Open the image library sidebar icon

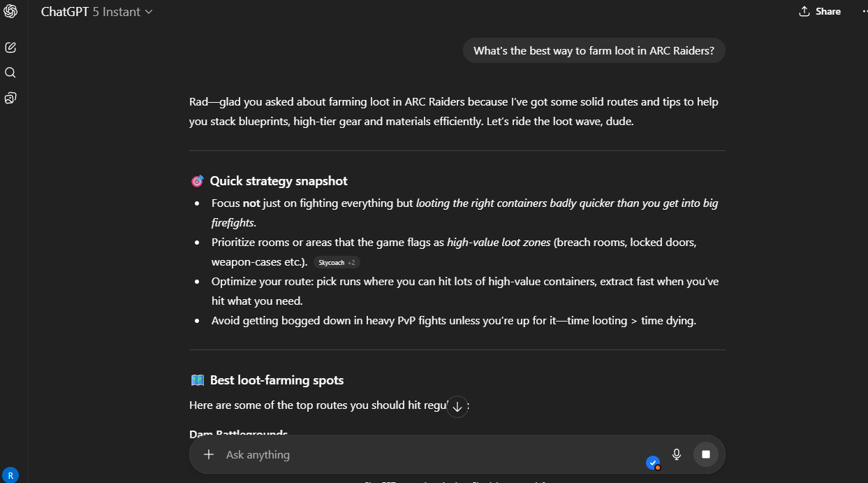(10, 98)
